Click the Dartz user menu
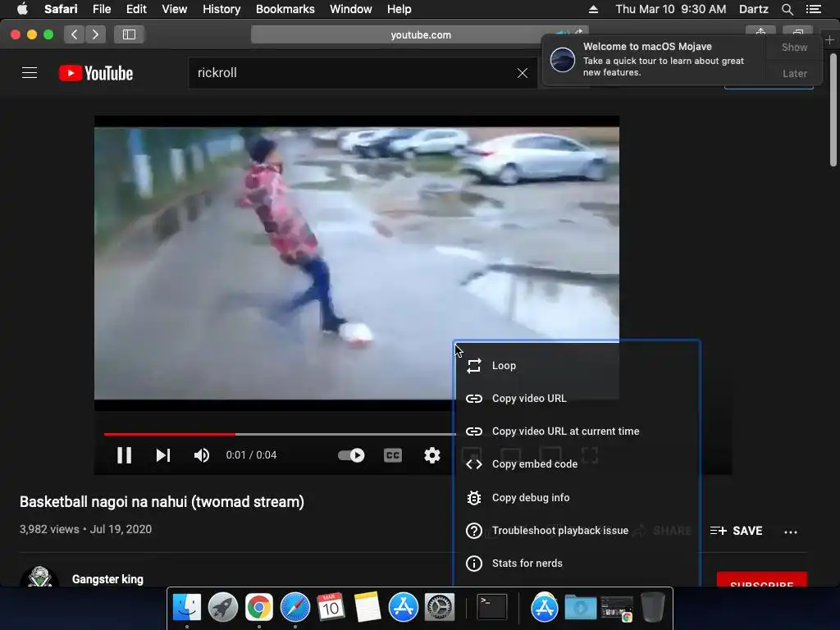This screenshot has height=630, width=840. point(753,9)
